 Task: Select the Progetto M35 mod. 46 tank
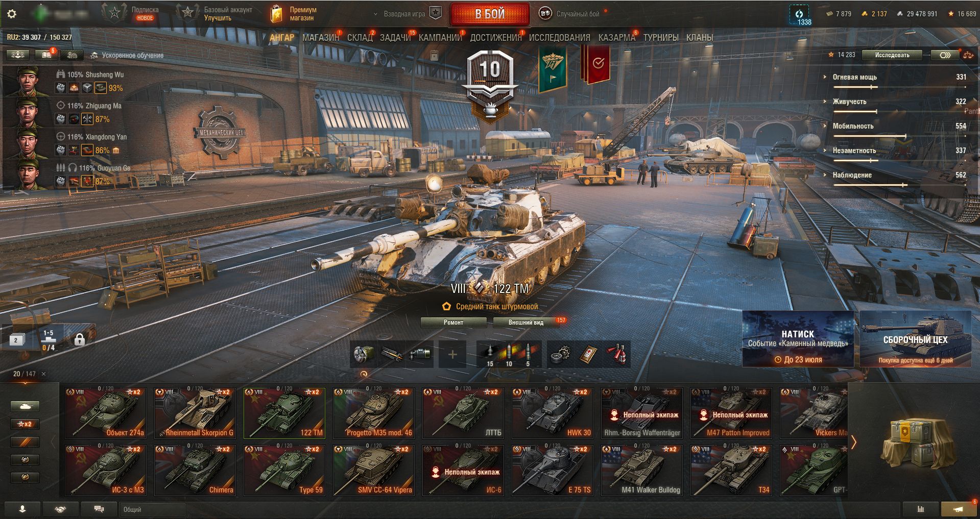374,413
